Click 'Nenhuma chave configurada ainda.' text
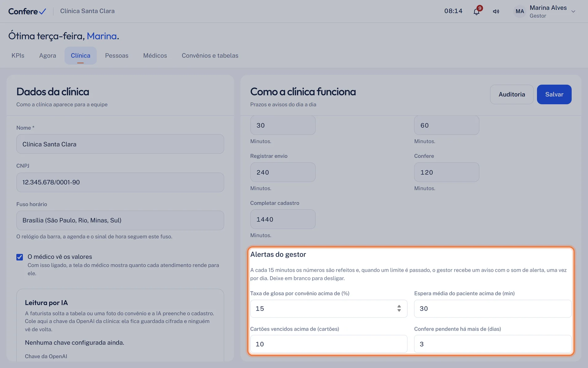The image size is (588, 368). [74, 343]
